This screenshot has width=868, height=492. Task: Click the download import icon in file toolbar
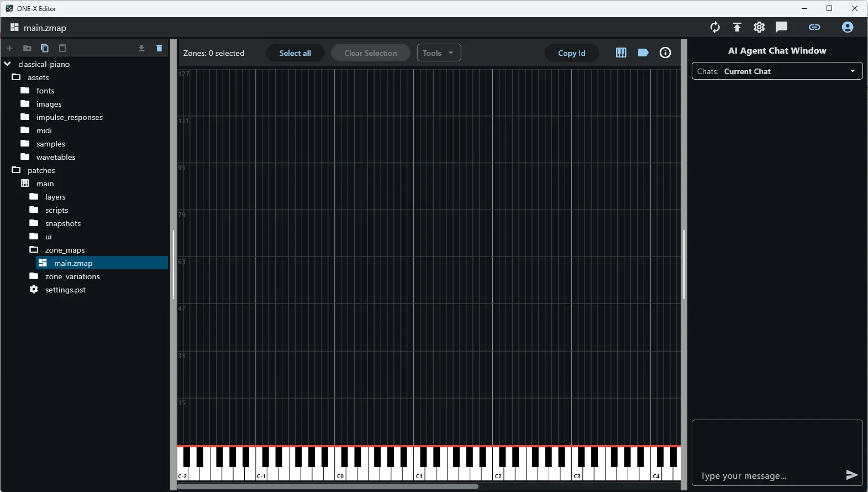tap(141, 48)
